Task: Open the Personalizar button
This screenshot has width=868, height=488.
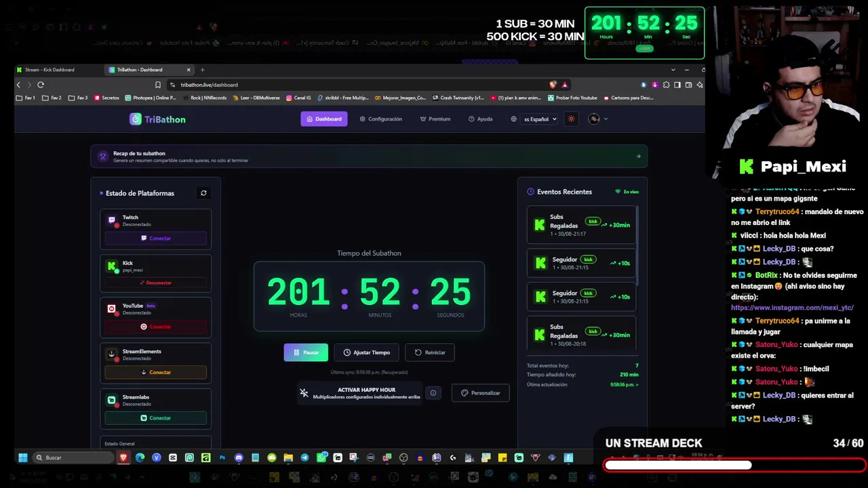Action: click(481, 393)
